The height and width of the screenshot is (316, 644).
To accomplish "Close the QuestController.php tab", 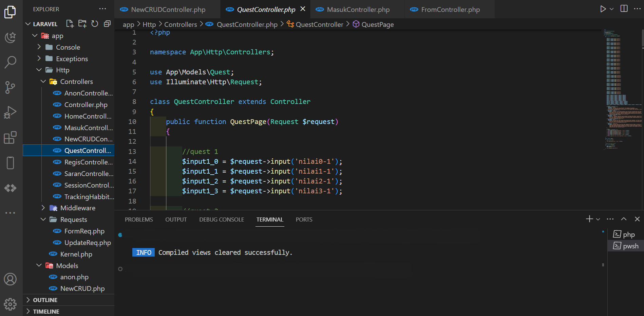I will (x=303, y=9).
